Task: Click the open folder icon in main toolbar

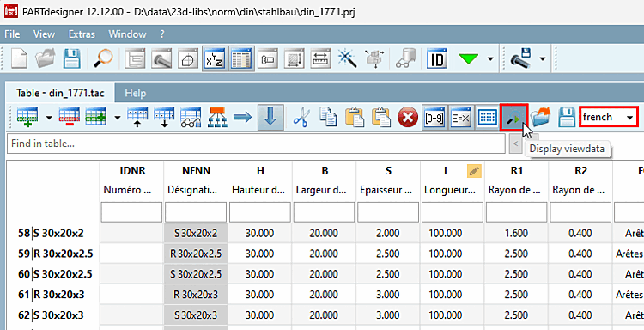Action: point(46,58)
